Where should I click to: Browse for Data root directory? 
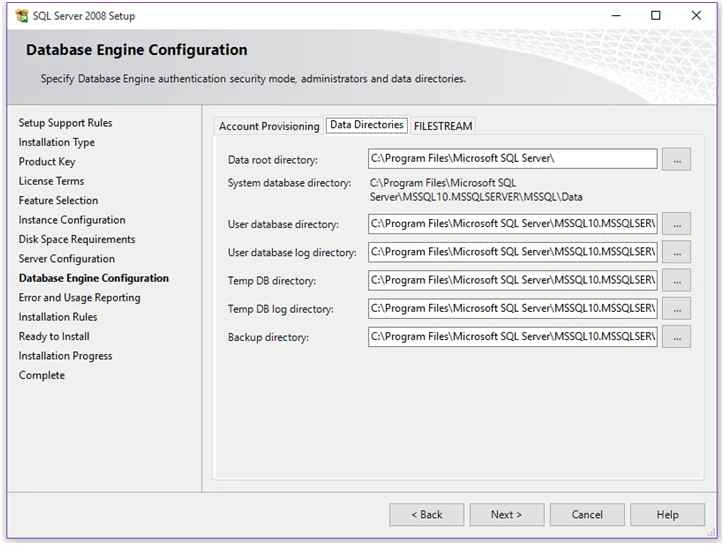coord(676,159)
